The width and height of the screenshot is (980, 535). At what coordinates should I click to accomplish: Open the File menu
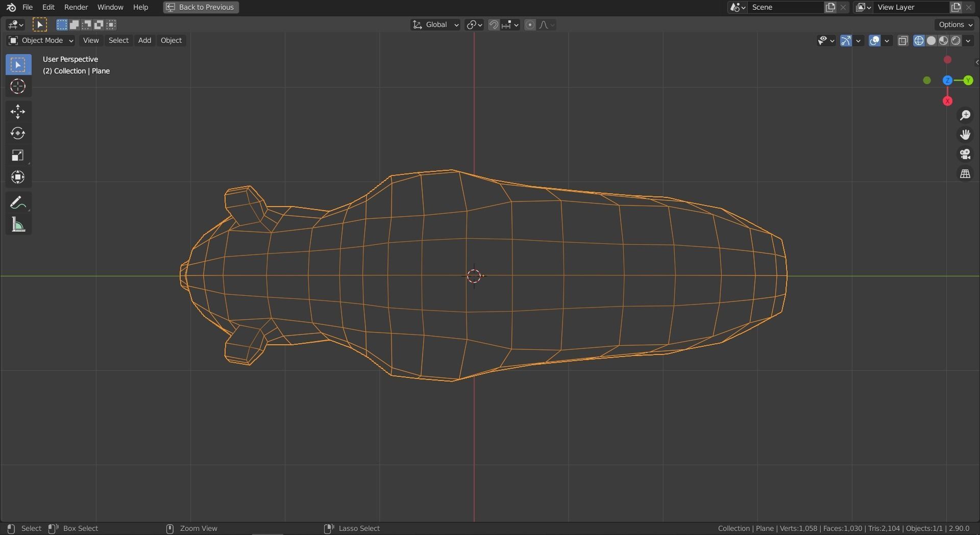[28, 7]
